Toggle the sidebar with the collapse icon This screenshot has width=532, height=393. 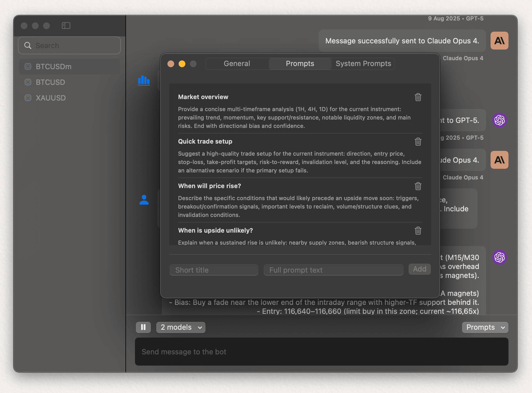click(x=66, y=25)
